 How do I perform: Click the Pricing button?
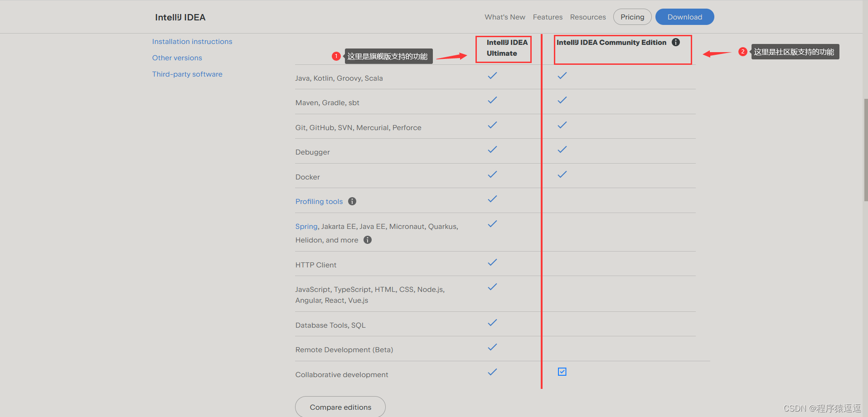pyautogui.click(x=632, y=17)
